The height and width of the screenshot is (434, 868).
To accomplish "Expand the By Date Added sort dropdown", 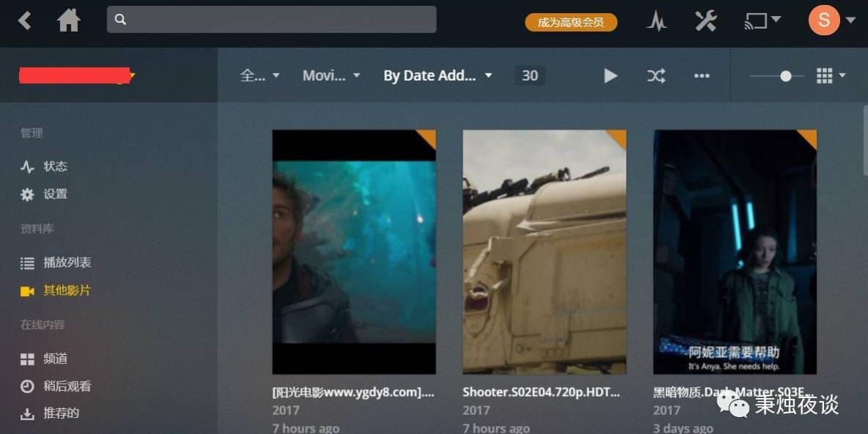I will [438, 76].
